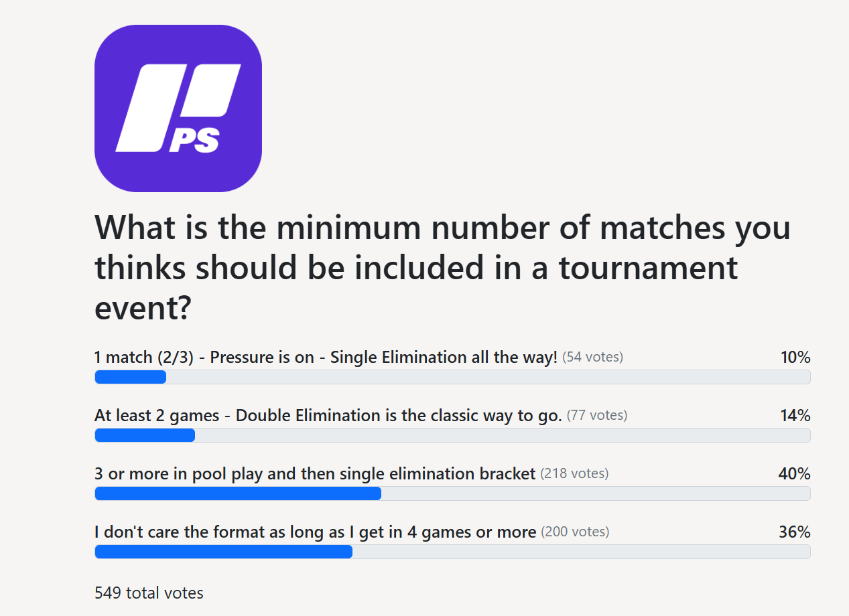
Task: Click the "(54 votes)" count label
Action: click(x=592, y=358)
